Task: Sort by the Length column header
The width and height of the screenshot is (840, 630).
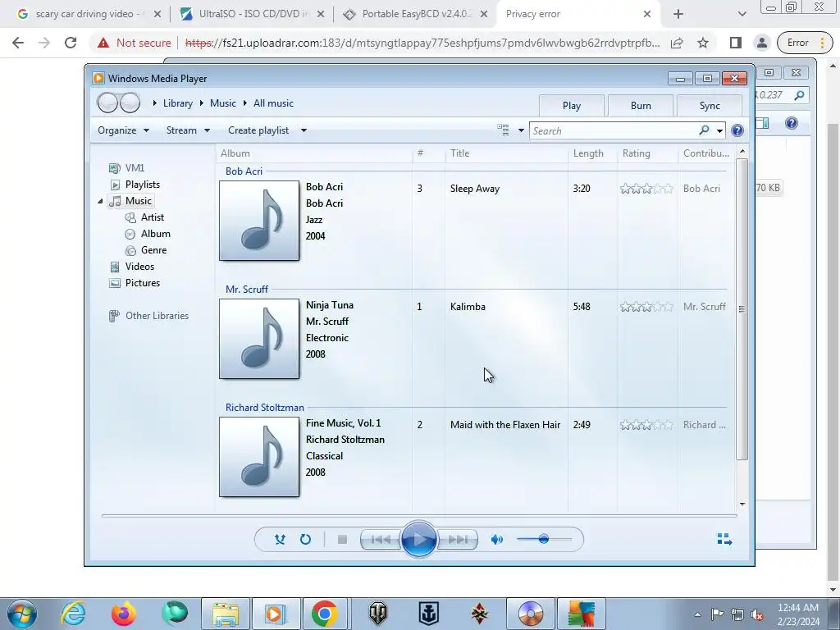Action: pos(593,153)
